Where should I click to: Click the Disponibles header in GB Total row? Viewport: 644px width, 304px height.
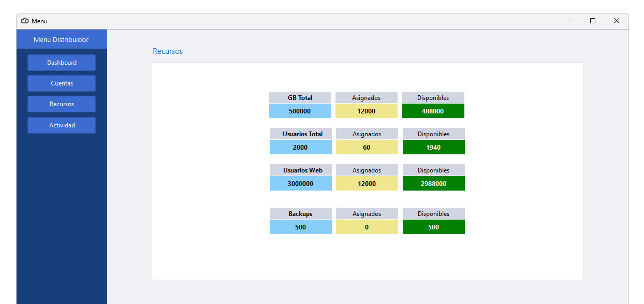(x=433, y=97)
